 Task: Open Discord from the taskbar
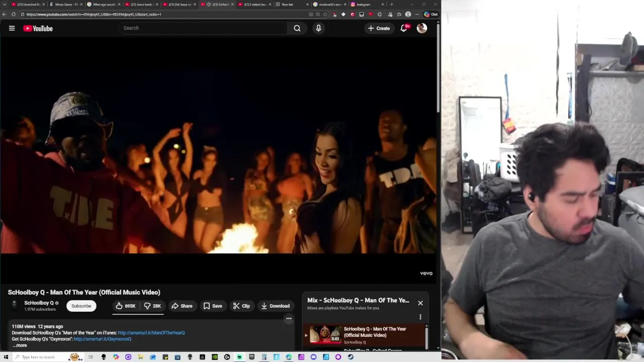click(x=313, y=357)
